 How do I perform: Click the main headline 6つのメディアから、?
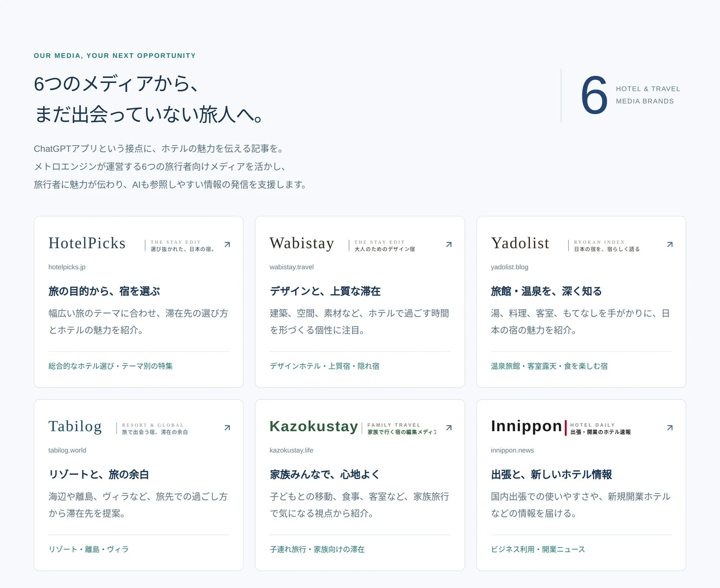pos(116,84)
